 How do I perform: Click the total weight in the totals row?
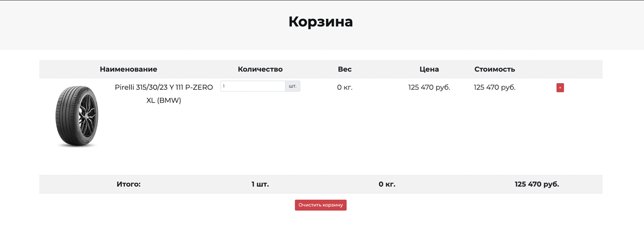387,184
